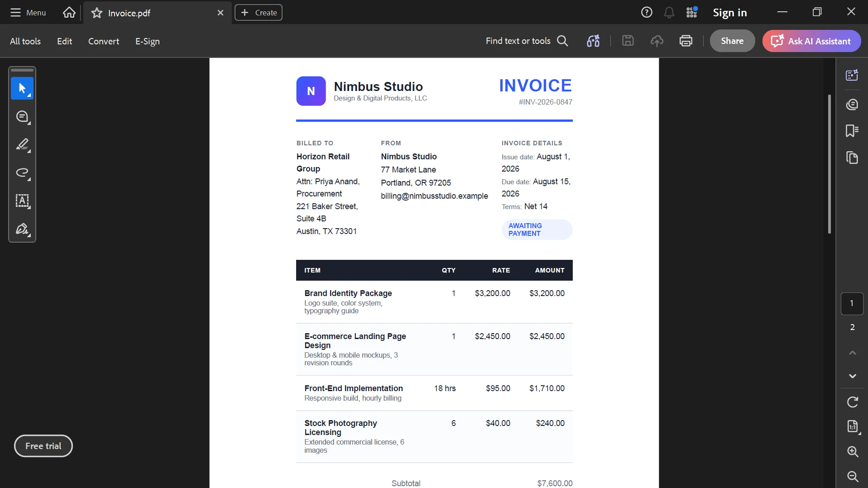Jump to page 2 number

(x=852, y=327)
